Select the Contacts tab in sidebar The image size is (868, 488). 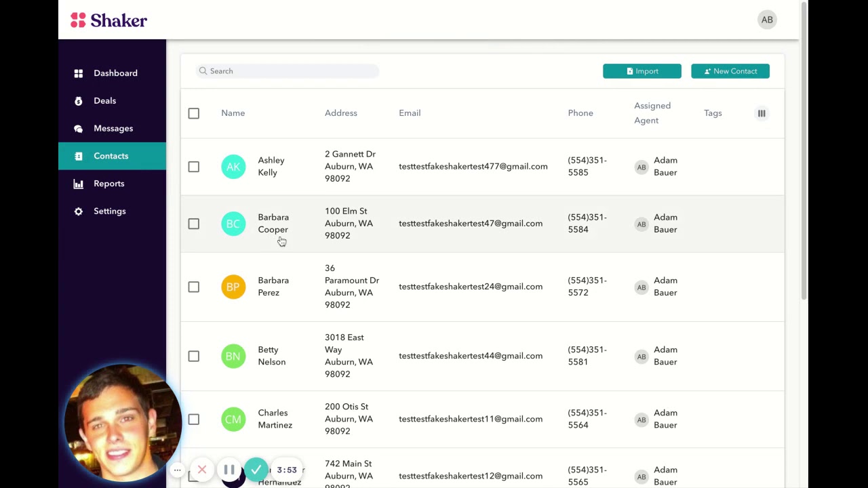(x=112, y=156)
